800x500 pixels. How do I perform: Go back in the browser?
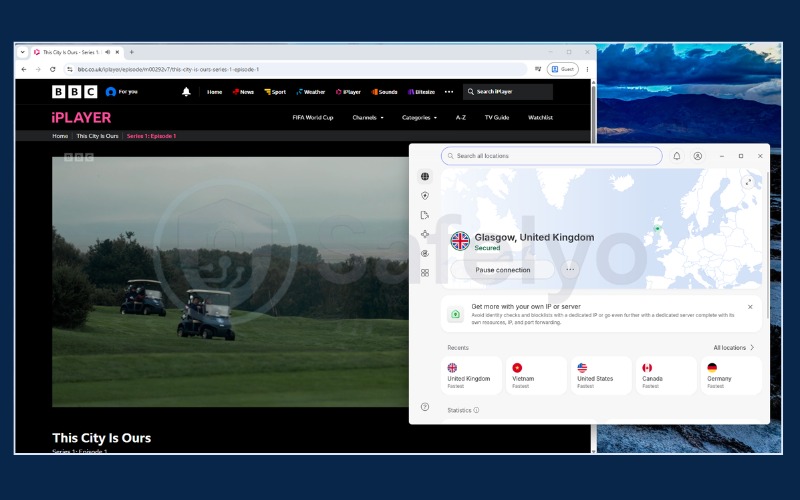[x=23, y=69]
